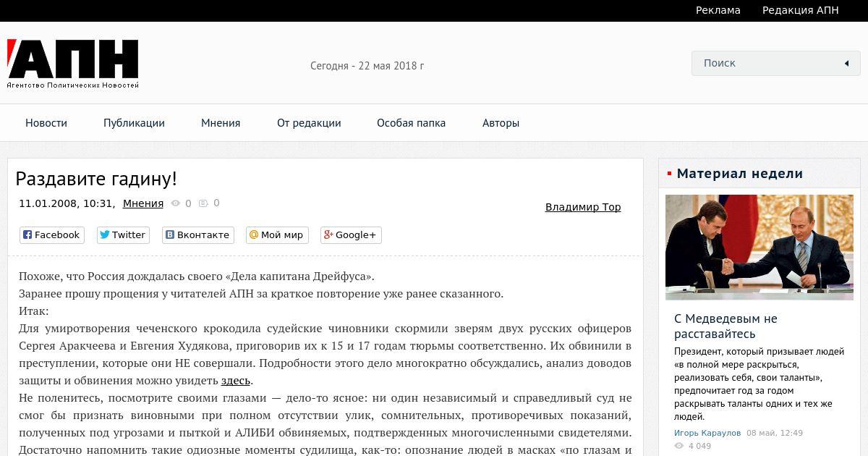Click the article title Раздавите гадину!
This screenshot has height=456, width=868.
tap(96, 180)
